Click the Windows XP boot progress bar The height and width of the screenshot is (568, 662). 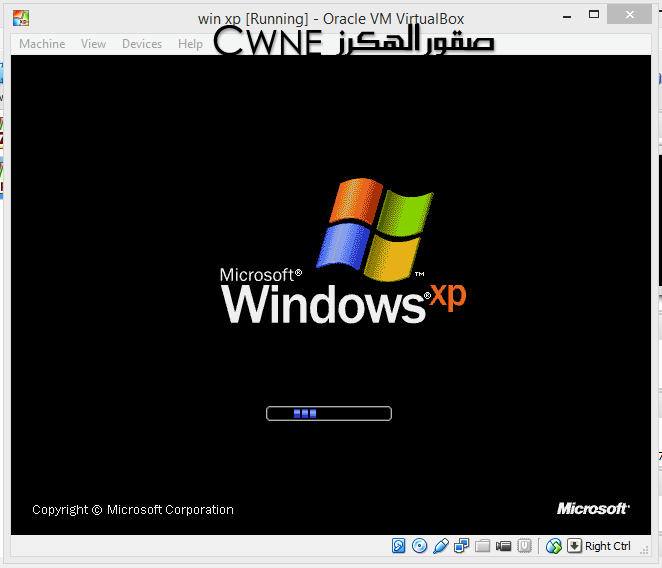329,413
